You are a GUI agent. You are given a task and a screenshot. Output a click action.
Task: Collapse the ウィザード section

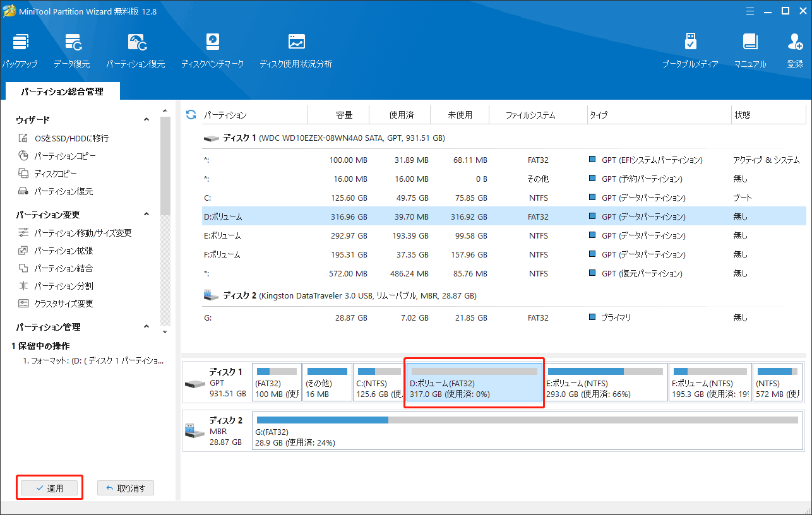click(146, 119)
